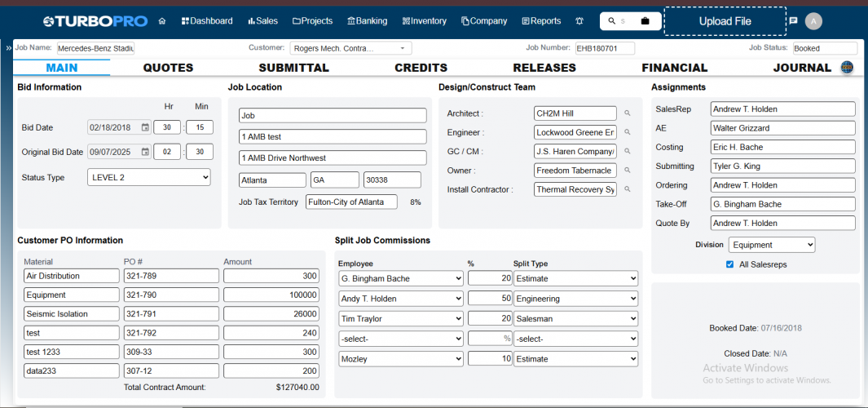The height and width of the screenshot is (408, 868).
Task: Click the Job Name input field
Action: click(x=96, y=48)
